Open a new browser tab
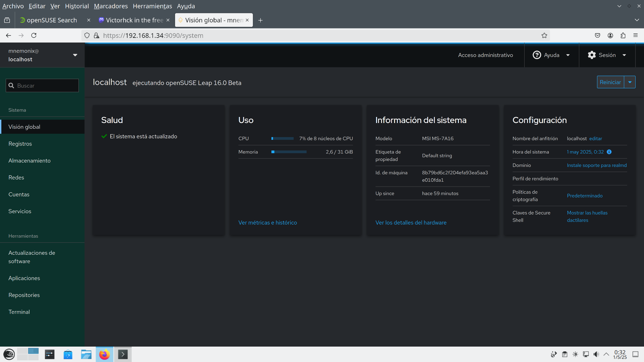The image size is (644, 362). 260,20
